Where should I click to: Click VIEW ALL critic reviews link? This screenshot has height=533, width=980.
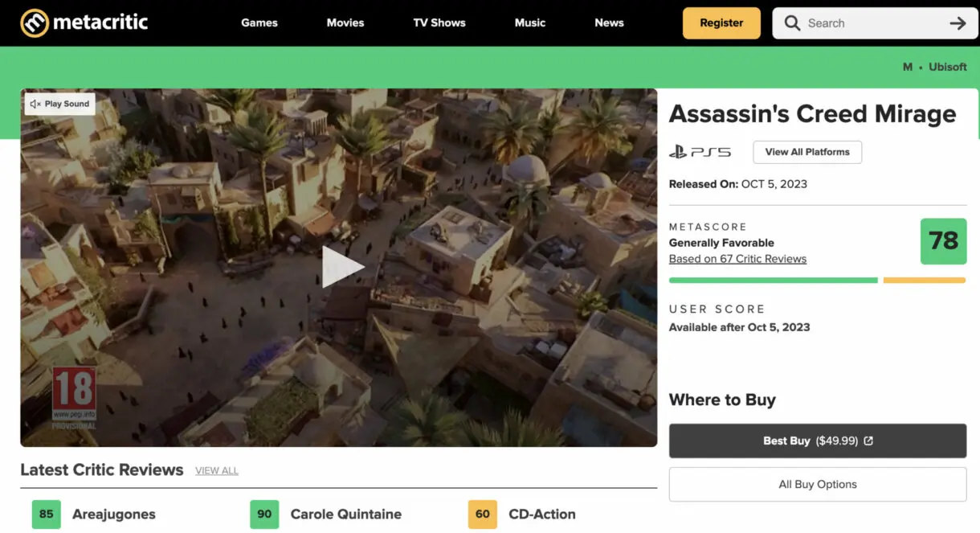coord(217,470)
